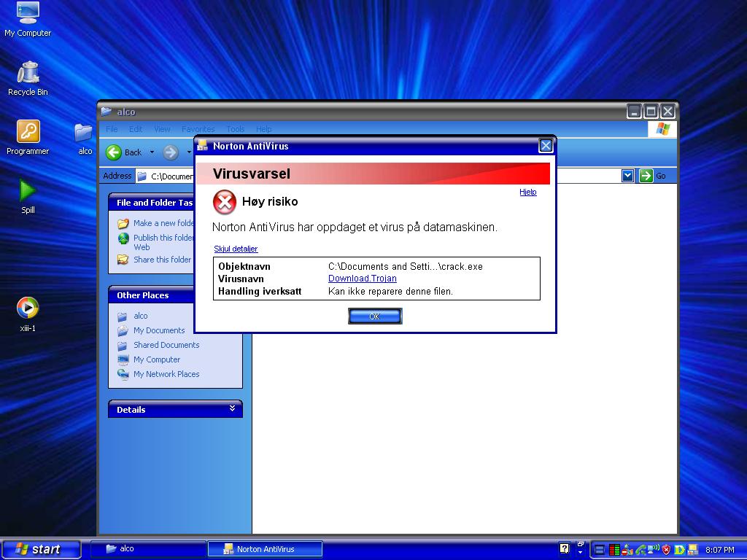
Task: Click the messenger blocked tray icon
Action: point(628,550)
